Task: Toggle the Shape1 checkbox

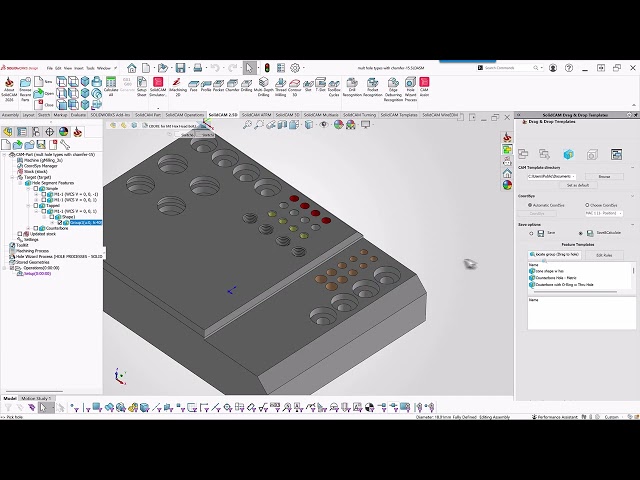Action: tap(53, 217)
